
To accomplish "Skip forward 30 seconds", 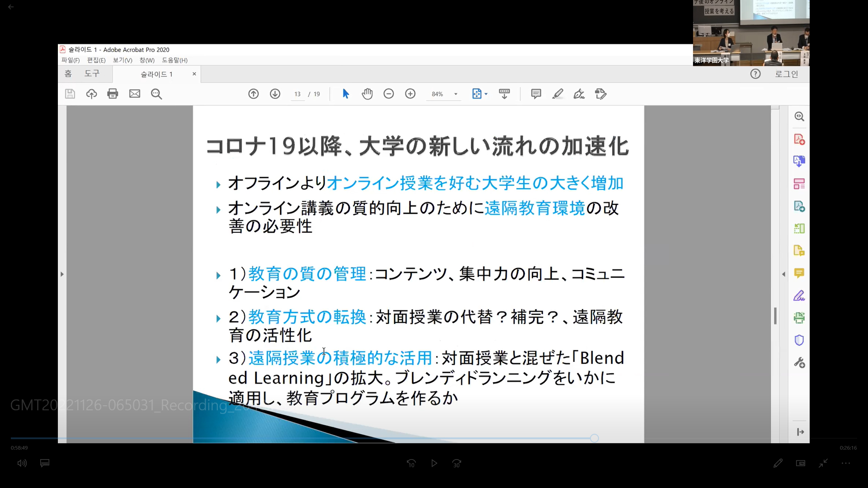I will (457, 463).
